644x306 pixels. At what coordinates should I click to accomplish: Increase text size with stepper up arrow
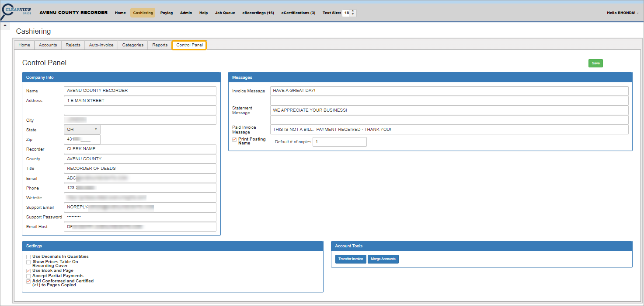[x=353, y=11]
